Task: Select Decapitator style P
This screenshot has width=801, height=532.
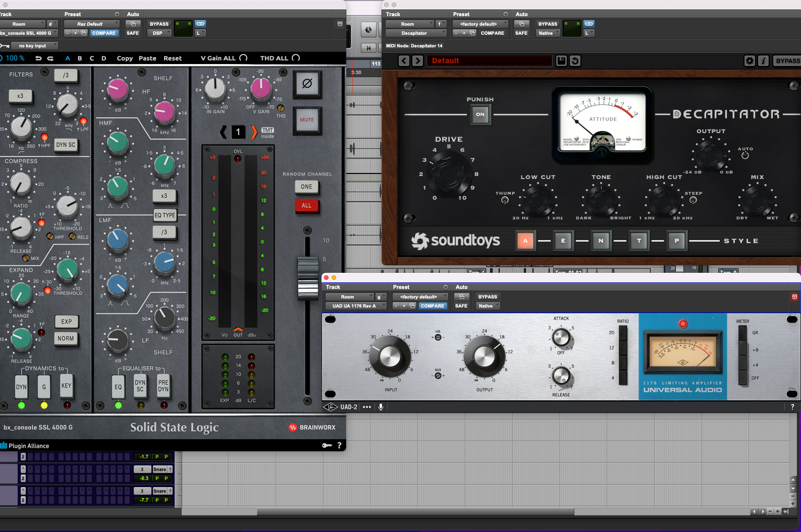Action: (x=677, y=241)
